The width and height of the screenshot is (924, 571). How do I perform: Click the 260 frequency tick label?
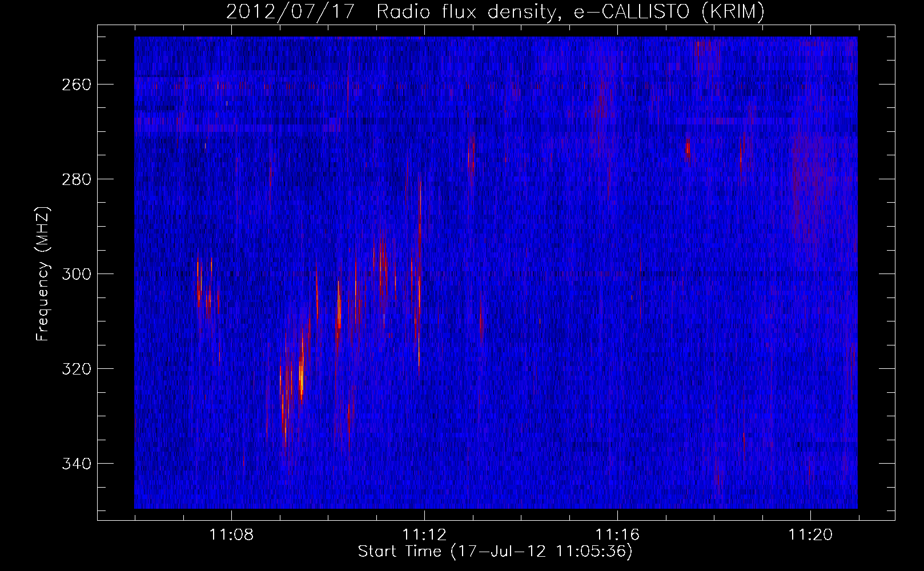tap(76, 84)
